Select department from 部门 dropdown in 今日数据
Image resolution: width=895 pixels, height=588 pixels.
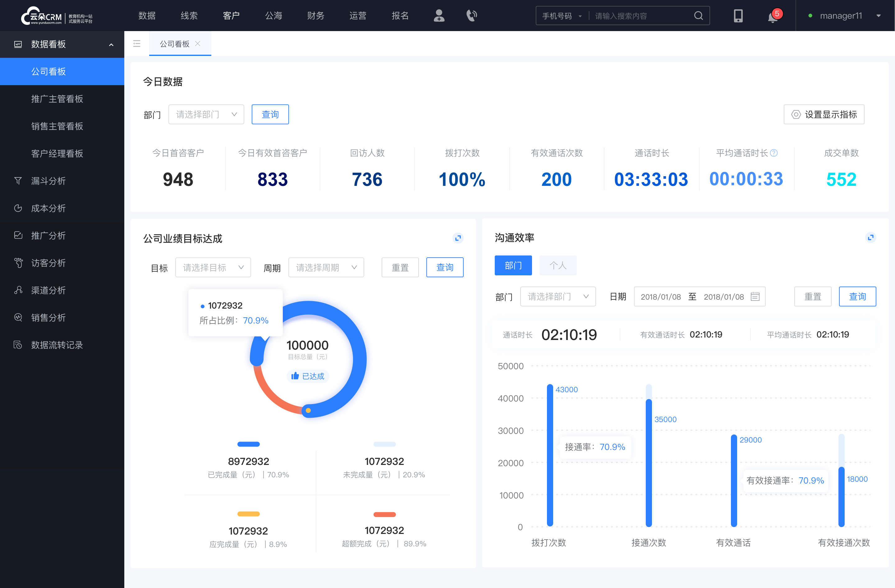pos(205,113)
